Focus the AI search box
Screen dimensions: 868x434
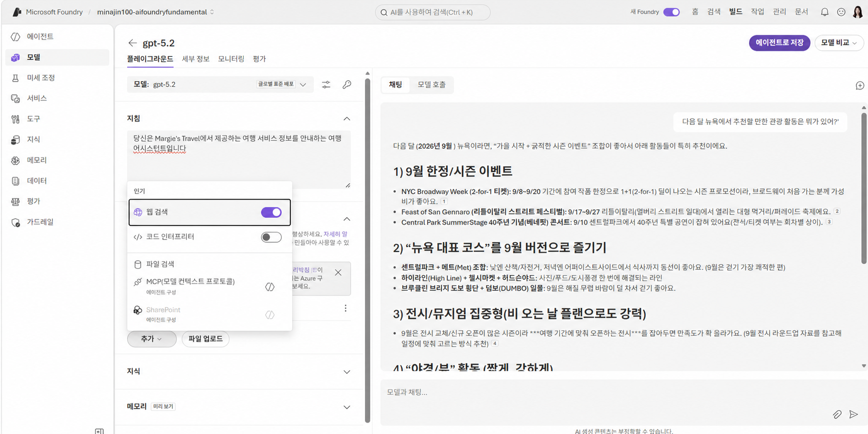pos(433,12)
